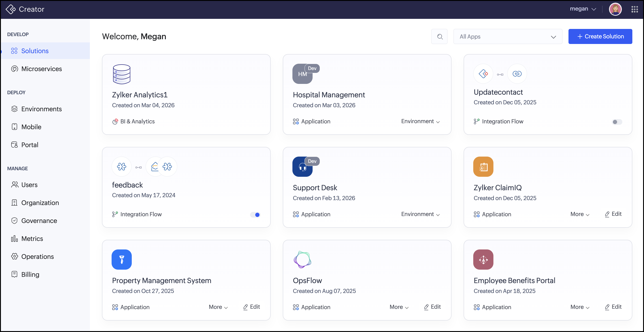The width and height of the screenshot is (644, 332).
Task: Expand the More menu on OpsFlow
Action: coord(399,307)
